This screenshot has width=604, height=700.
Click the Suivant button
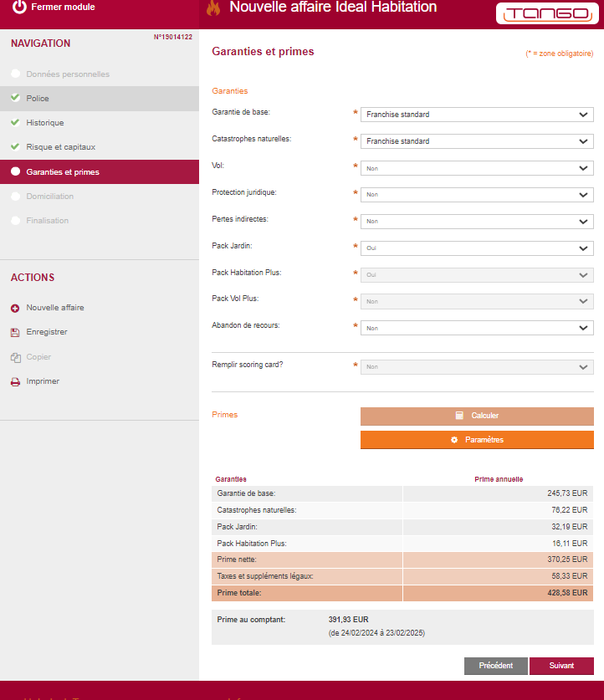pos(561,666)
